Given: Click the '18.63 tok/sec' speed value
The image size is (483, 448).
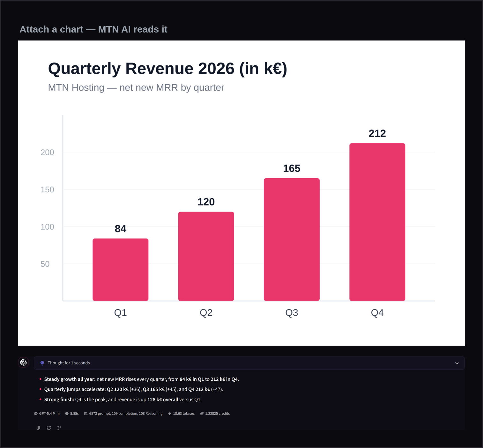Looking at the screenshot, I should pos(184,414).
